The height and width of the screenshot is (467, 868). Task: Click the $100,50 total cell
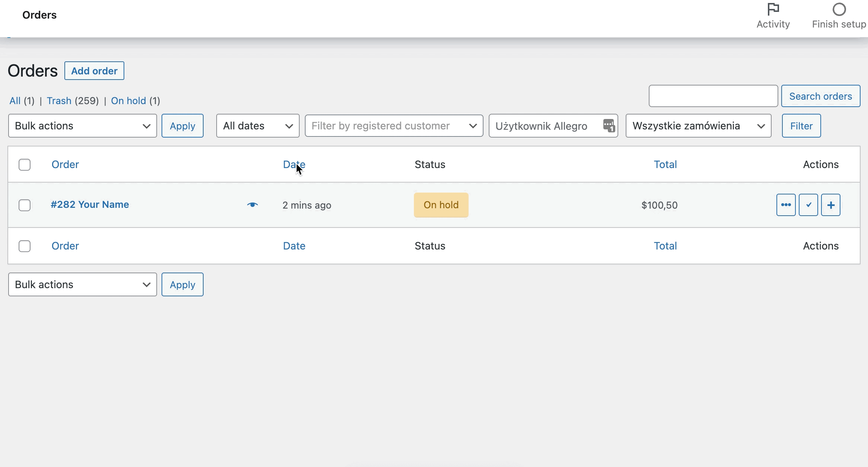(x=659, y=205)
